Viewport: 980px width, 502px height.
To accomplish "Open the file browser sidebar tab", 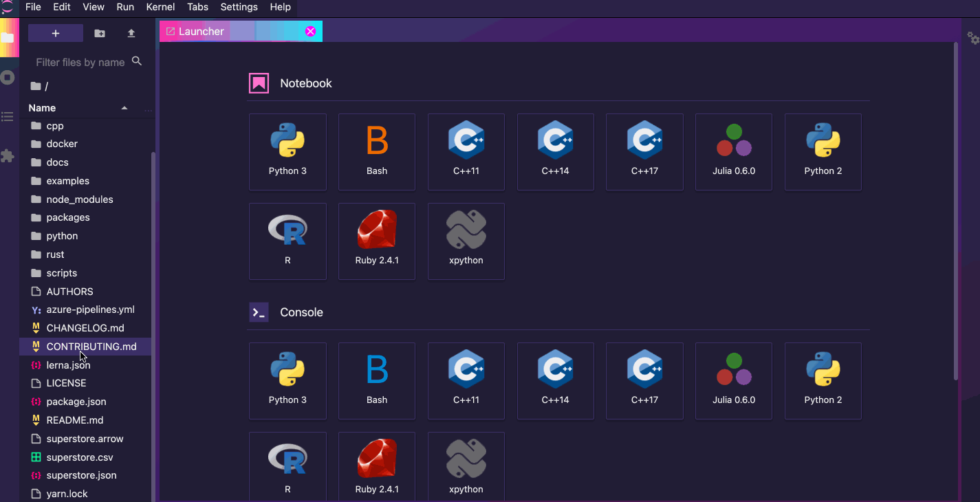I will [8, 38].
